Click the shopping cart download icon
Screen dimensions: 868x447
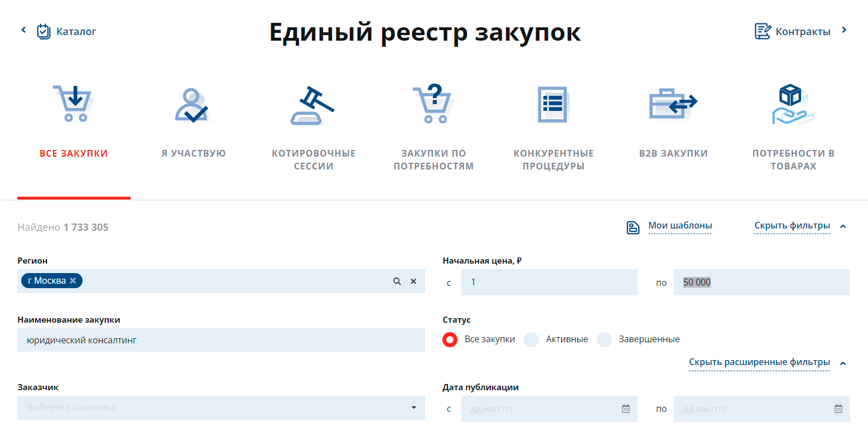tap(74, 104)
